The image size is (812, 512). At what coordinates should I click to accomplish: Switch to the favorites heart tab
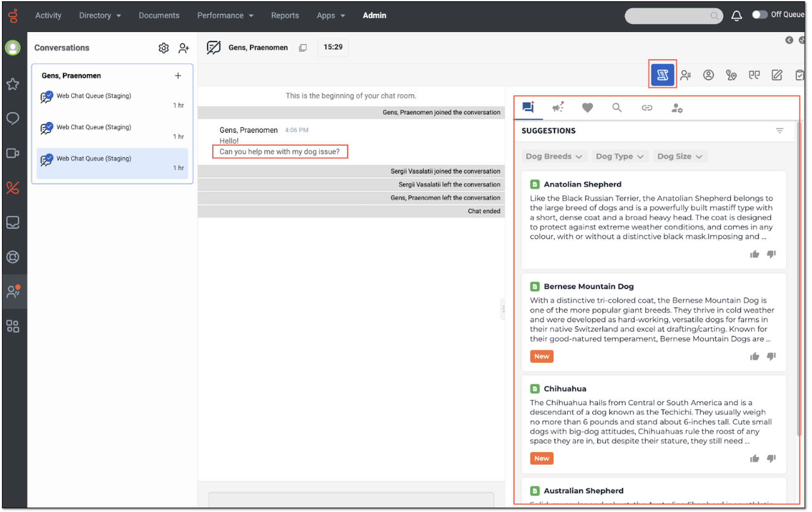click(x=587, y=108)
